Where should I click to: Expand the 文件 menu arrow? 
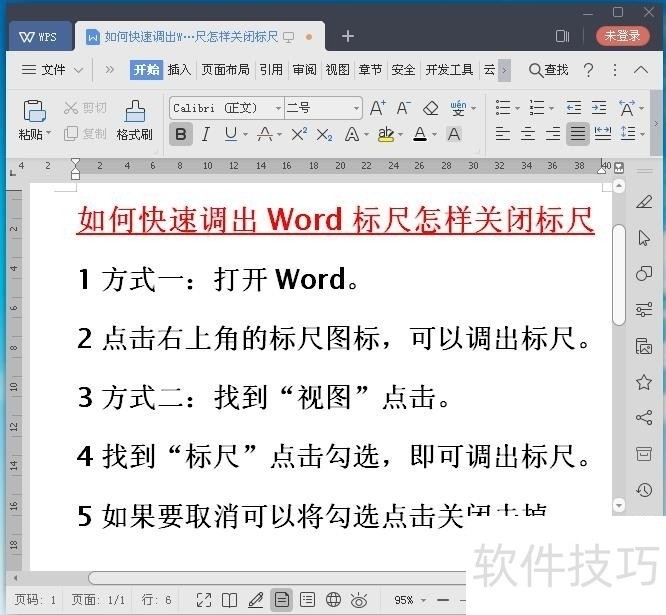pyautogui.click(x=78, y=70)
